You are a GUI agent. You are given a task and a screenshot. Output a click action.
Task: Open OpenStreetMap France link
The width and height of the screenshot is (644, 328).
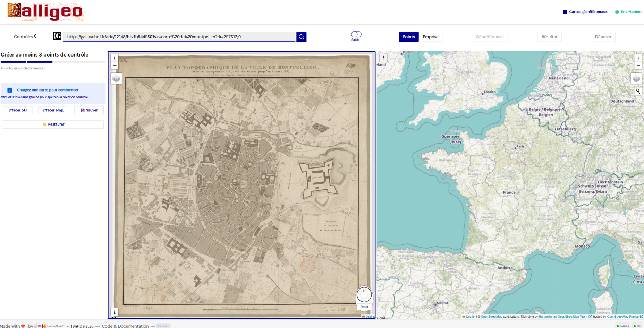[x=625, y=317]
